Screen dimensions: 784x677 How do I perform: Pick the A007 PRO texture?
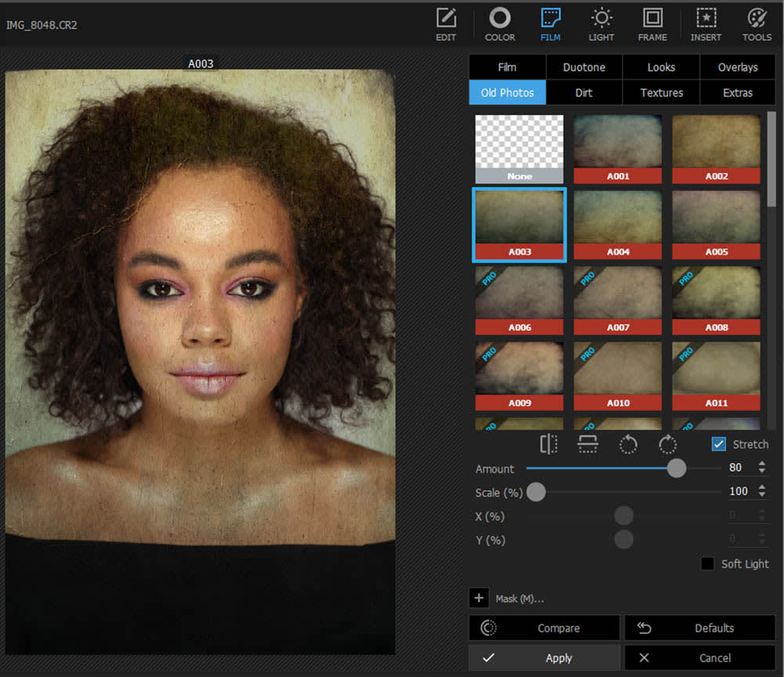[618, 300]
